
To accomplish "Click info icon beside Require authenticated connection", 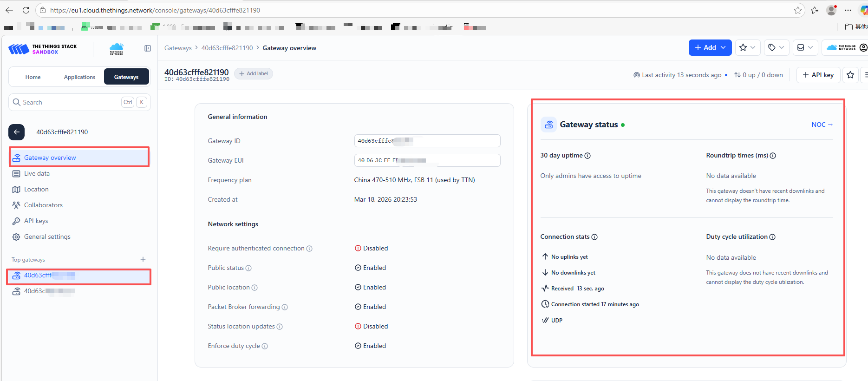I will [309, 249].
